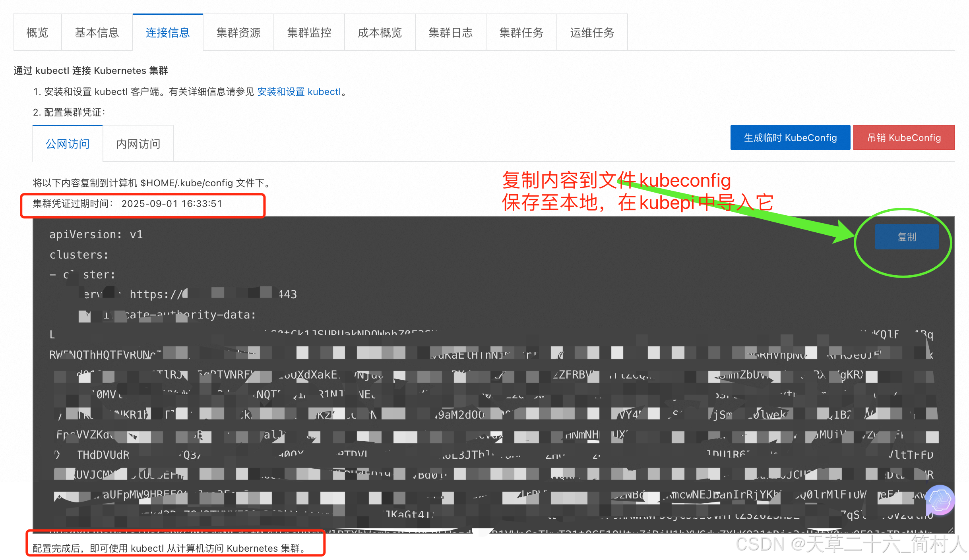This screenshot has height=560, width=969.
Task: Open the 集群资源 tab
Action: pyautogui.click(x=238, y=33)
